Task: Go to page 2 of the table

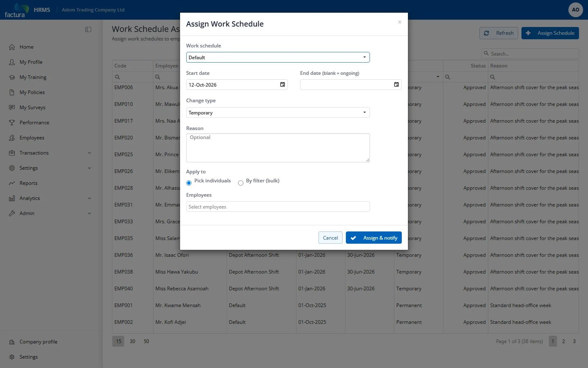Action: coord(563,341)
